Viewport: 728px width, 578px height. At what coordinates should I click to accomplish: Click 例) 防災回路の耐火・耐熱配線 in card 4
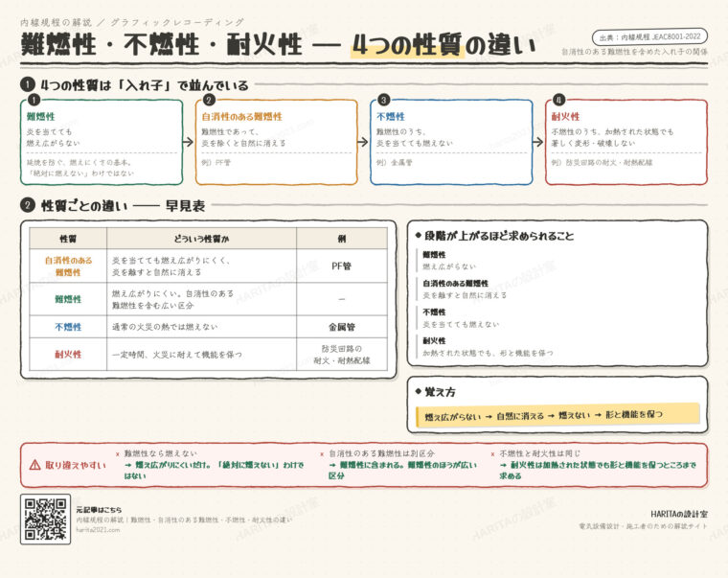pos(603,163)
